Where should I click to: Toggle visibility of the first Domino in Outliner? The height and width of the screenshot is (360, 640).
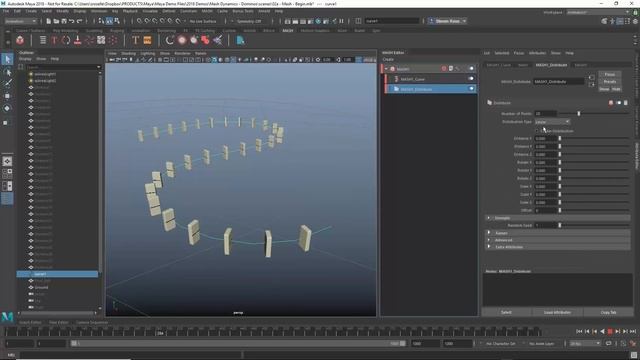(31, 87)
